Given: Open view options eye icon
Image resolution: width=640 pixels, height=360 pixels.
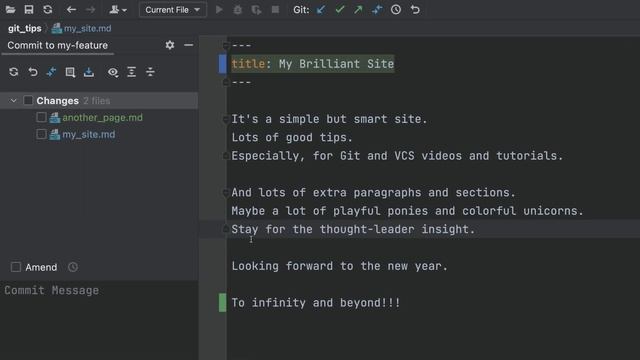Looking at the screenshot, I should [113, 72].
